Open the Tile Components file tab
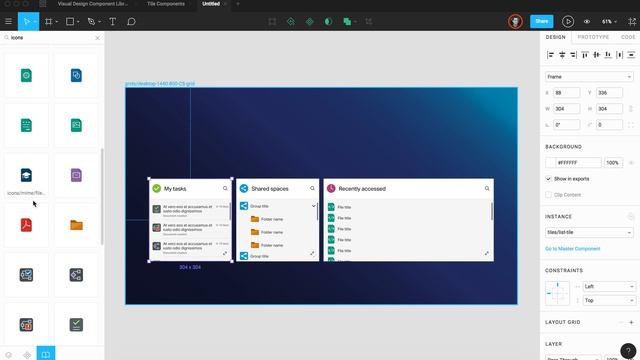This screenshot has width=640, height=360. (x=166, y=4)
